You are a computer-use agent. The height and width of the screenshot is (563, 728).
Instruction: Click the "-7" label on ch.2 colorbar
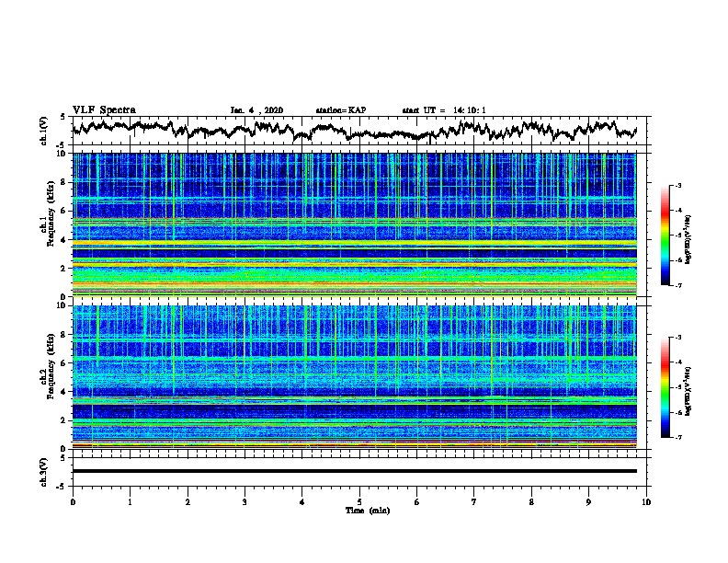tap(677, 437)
